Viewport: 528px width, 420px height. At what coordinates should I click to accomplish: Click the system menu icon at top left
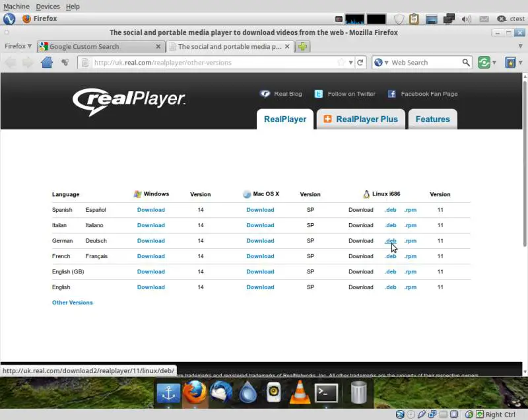[x=9, y=19]
